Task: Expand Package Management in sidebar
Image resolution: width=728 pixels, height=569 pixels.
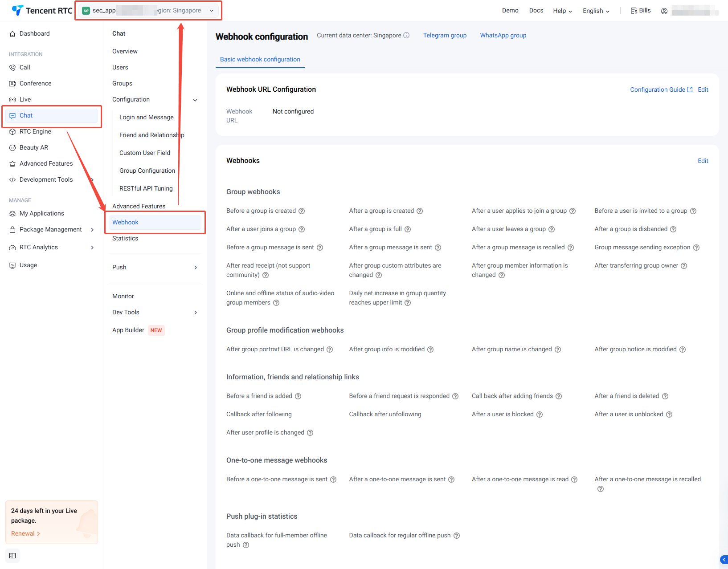Action: 92,230
